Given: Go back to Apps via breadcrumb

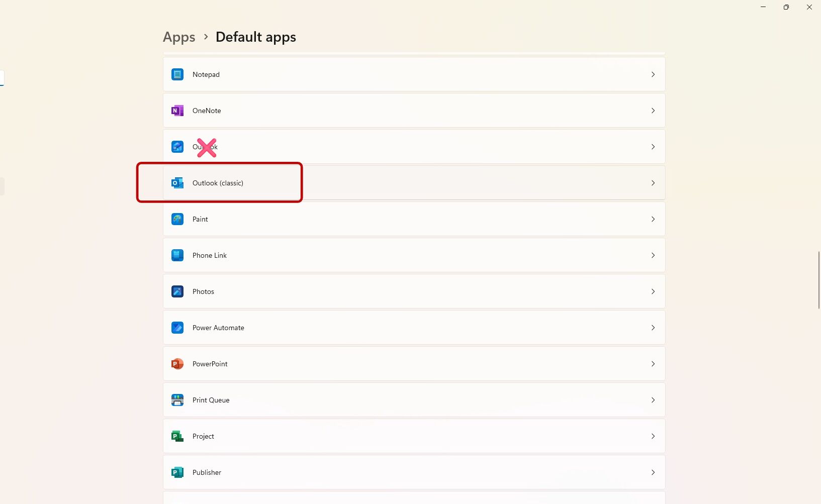Looking at the screenshot, I should [179, 37].
